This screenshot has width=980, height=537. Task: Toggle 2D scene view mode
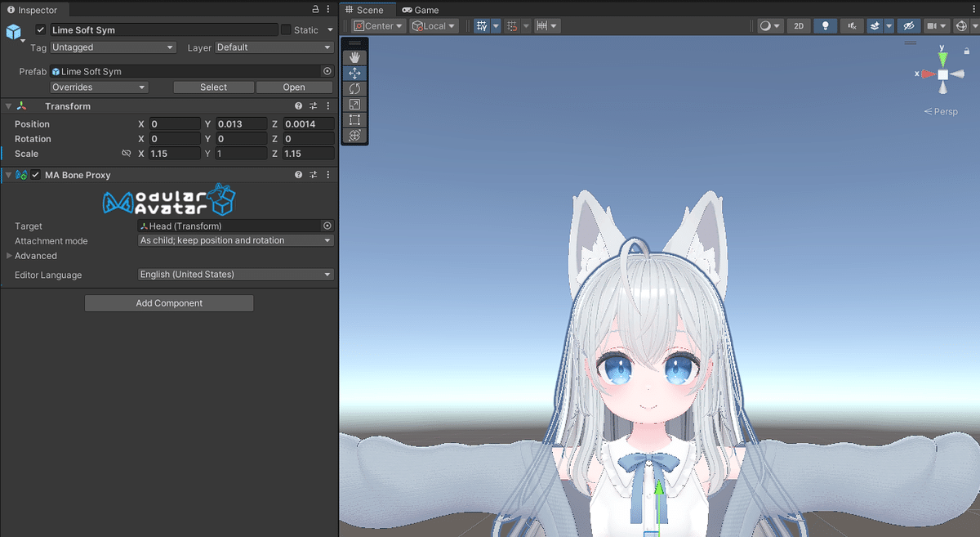tap(799, 26)
